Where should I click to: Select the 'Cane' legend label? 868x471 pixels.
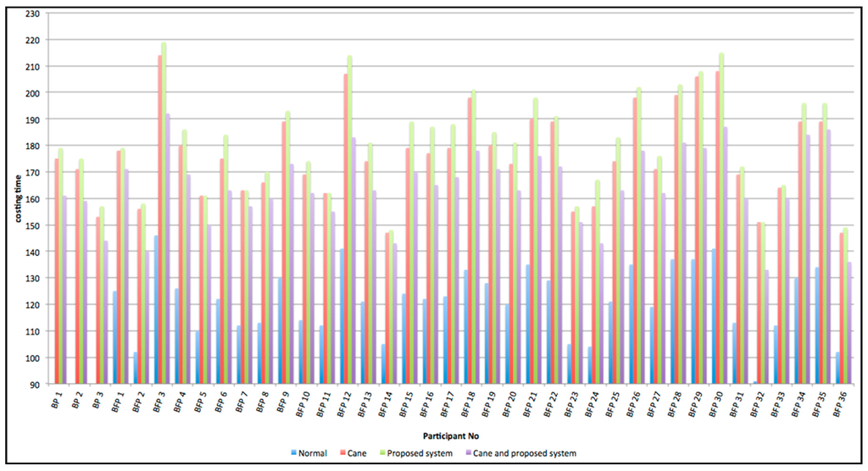pyautogui.click(x=357, y=453)
